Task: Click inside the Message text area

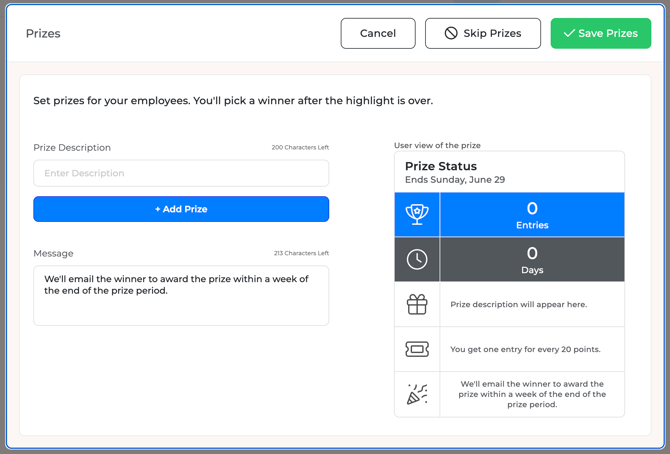Action: [181, 295]
